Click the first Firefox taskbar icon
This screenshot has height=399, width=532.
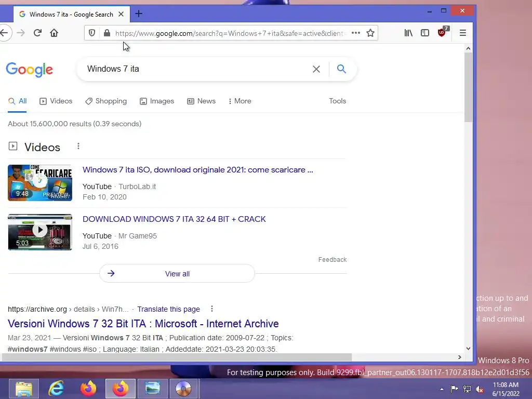[88, 389]
